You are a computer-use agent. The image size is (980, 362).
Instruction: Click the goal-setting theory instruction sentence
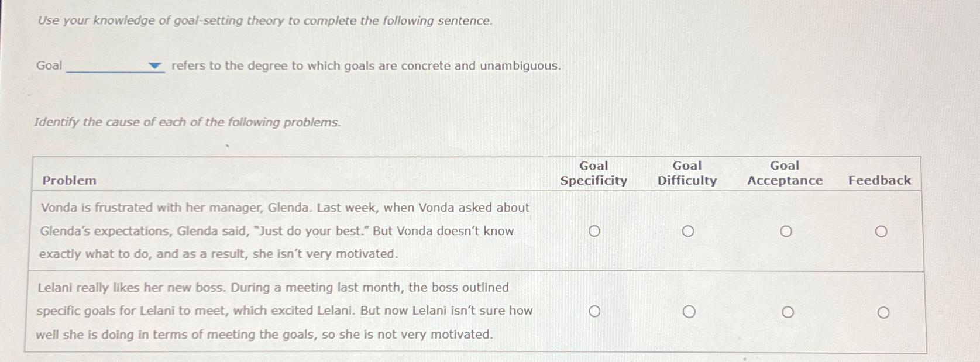pos(265,21)
